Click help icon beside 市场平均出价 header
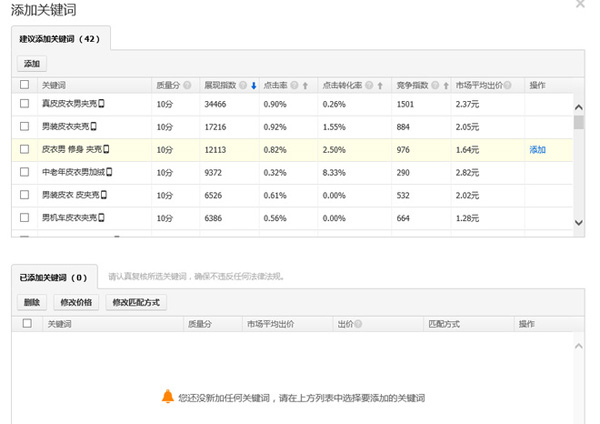Screen dimensions: 600x424 click(504, 86)
